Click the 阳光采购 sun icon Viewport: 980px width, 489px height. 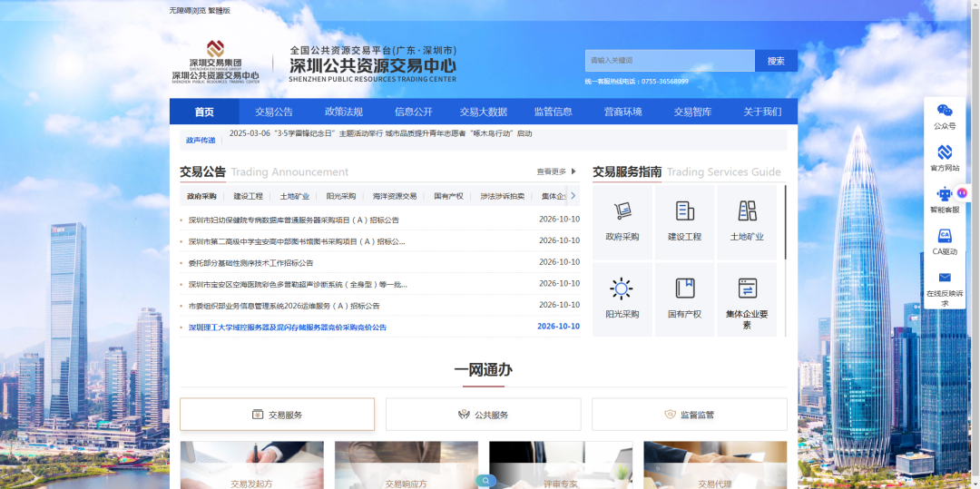pos(622,289)
